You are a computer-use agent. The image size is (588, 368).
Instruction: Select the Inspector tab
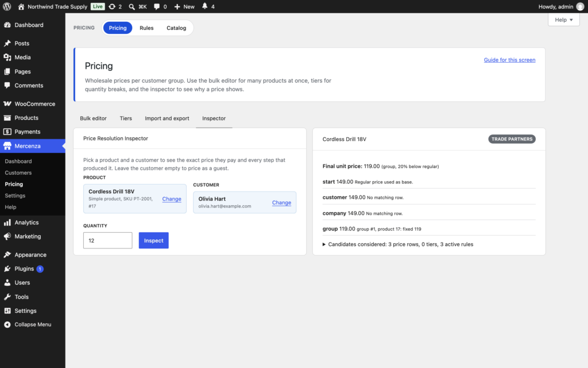(214, 118)
